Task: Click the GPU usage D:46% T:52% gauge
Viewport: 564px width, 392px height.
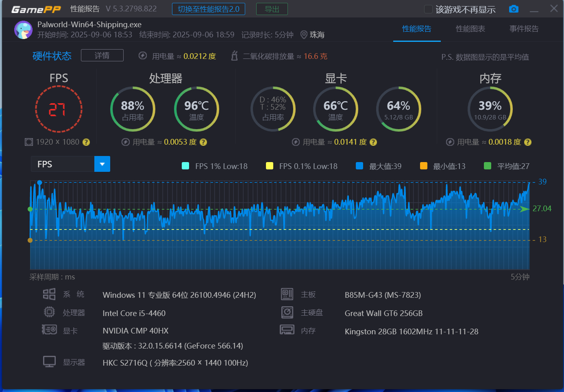Action: click(273, 109)
